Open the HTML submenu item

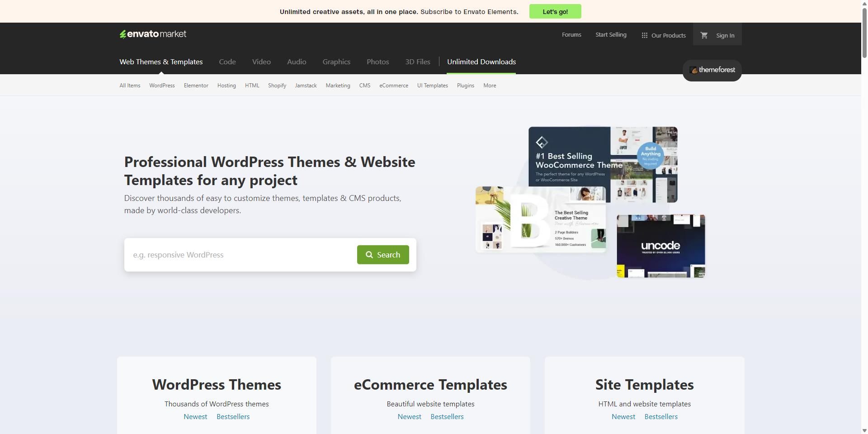click(252, 86)
